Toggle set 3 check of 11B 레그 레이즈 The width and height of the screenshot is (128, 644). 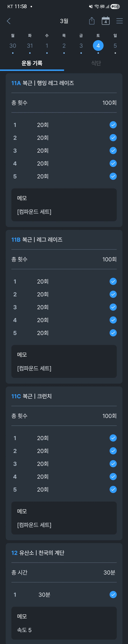(x=113, y=307)
